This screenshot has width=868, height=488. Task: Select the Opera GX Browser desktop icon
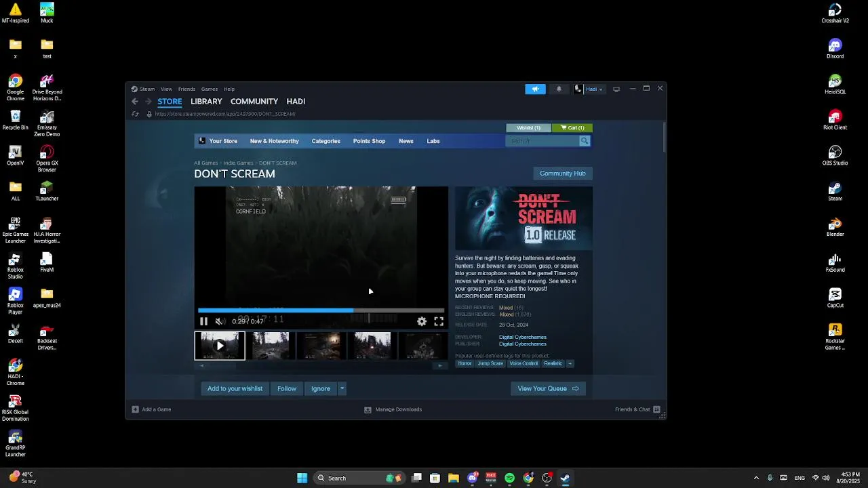pyautogui.click(x=47, y=159)
